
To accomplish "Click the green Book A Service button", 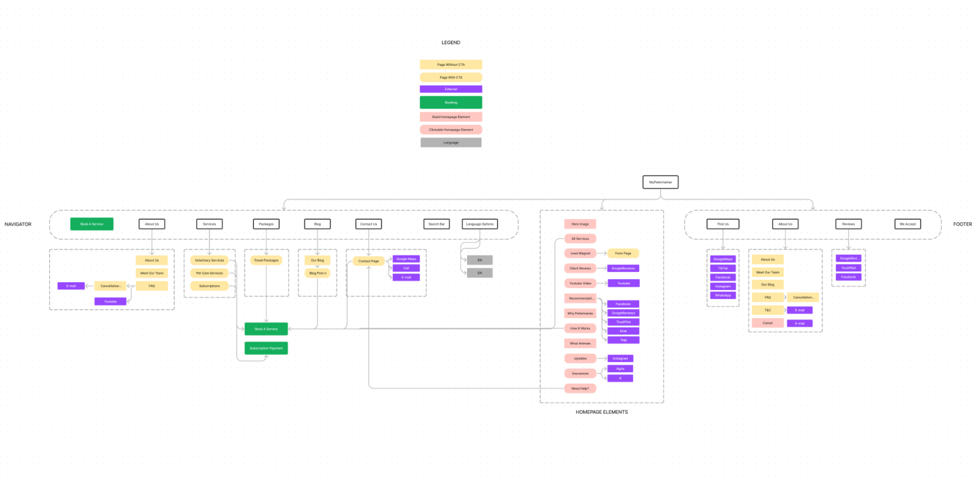I will coord(91,223).
